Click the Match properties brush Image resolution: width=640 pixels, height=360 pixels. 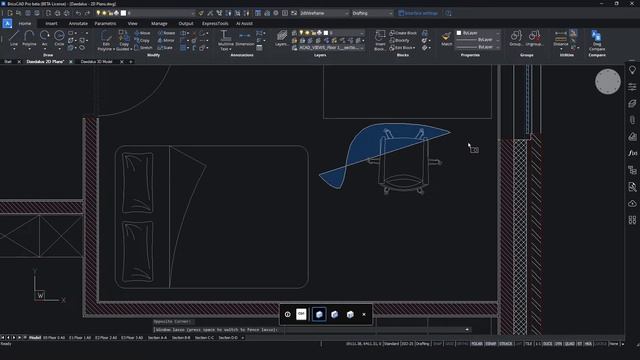tap(447, 39)
